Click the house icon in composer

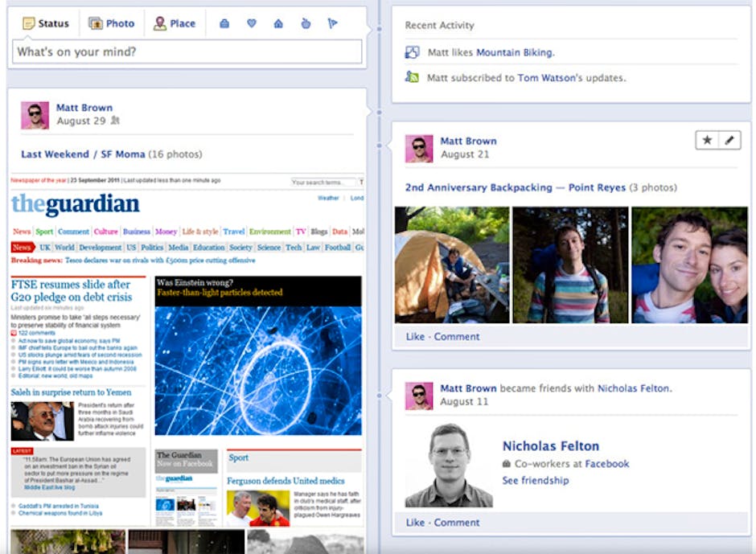pyautogui.click(x=278, y=24)
